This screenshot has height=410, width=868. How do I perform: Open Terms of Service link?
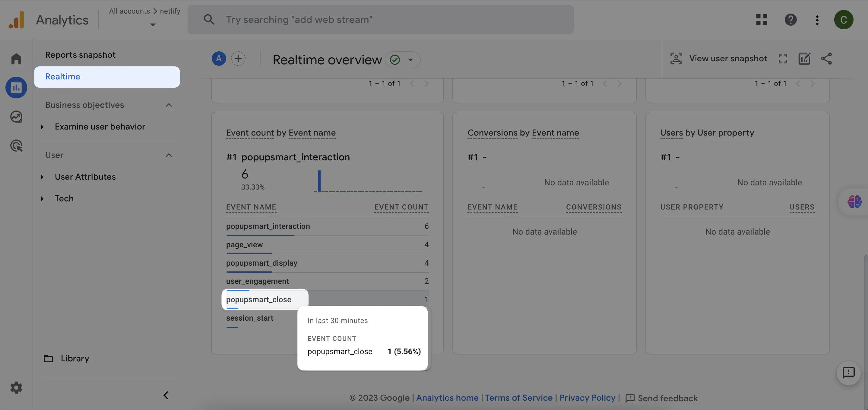click(518, 398)
